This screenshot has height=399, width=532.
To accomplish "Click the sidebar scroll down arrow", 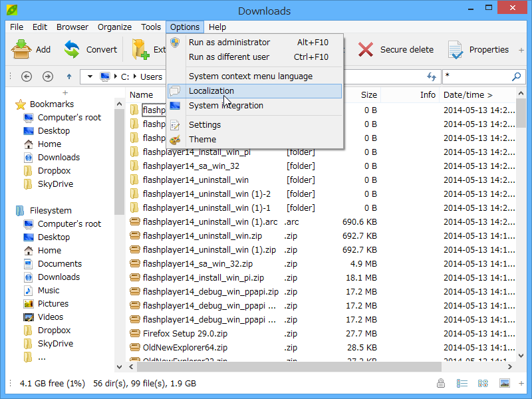I will 119,366.
